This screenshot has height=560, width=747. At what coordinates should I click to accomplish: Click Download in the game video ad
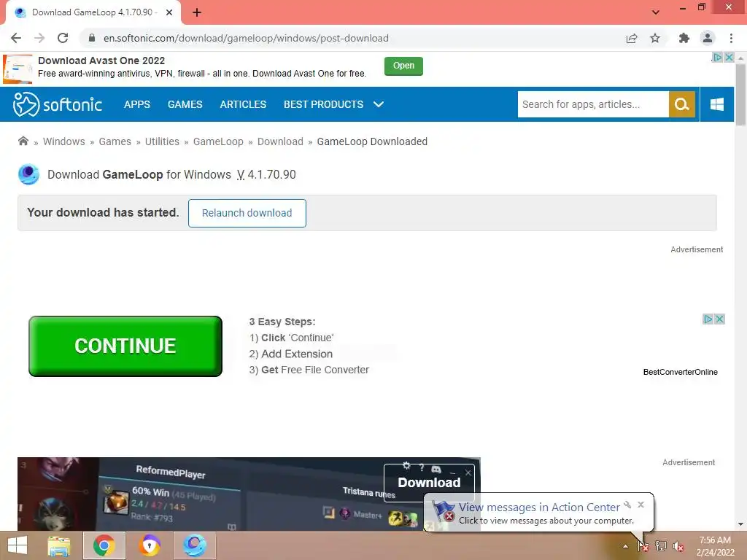pyautogui.click(x=429, y=483)
